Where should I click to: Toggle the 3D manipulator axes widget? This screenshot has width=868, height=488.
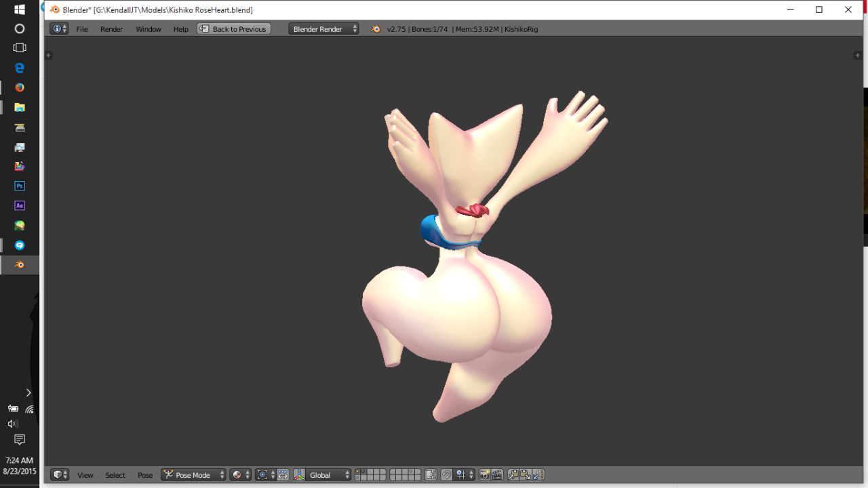click(x=299, y=475)
